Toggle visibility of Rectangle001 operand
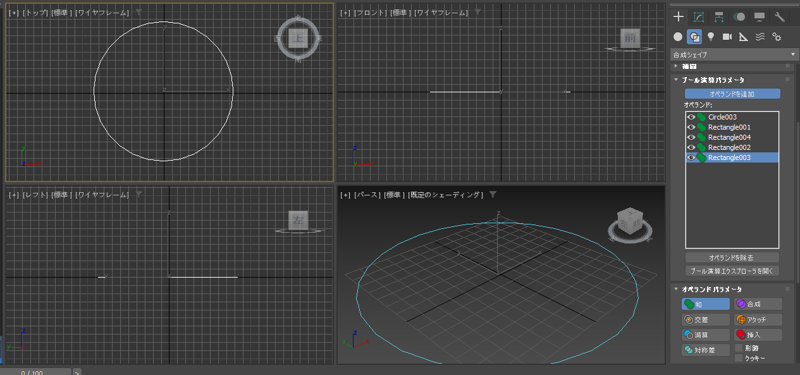This screenshot has width=800, height=375. pyautogui.click(x=691, y=127)
